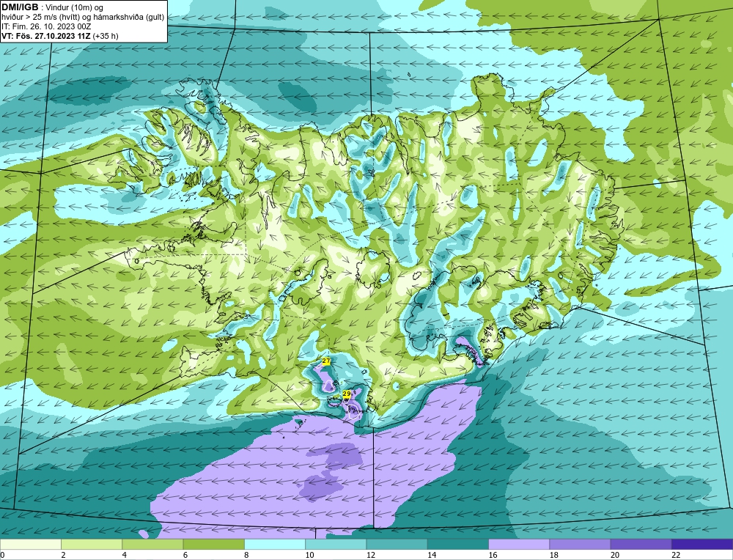
Task: Select the 14-16 m/s legend color swatch
Action: tap(458, 544)
